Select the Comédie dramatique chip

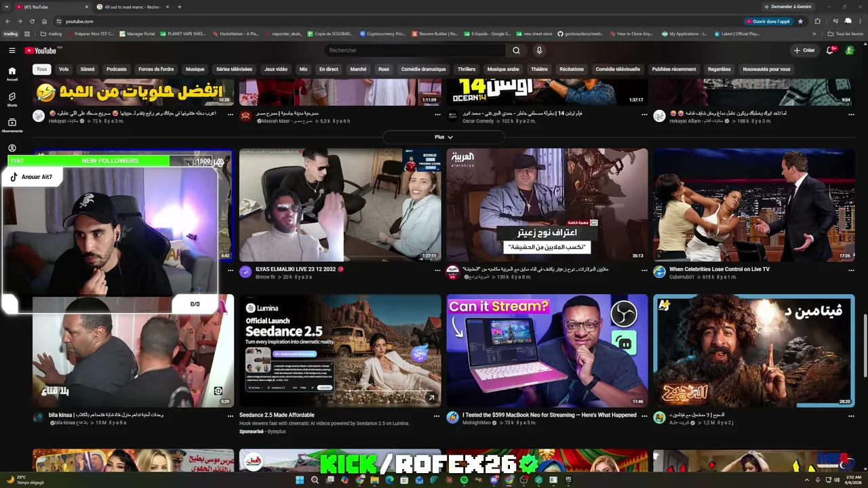click(x=423, y=69)
